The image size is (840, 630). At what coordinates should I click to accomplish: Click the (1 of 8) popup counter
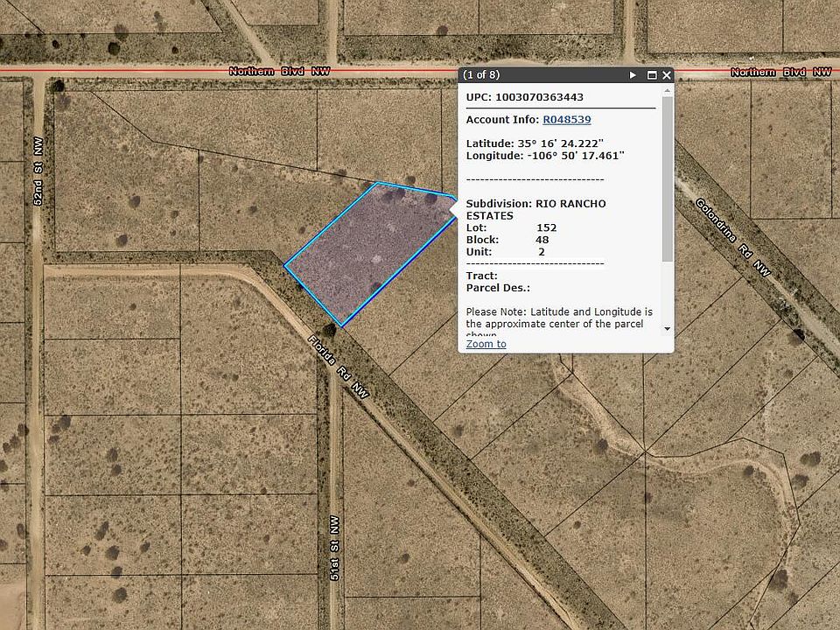(481, 75)
